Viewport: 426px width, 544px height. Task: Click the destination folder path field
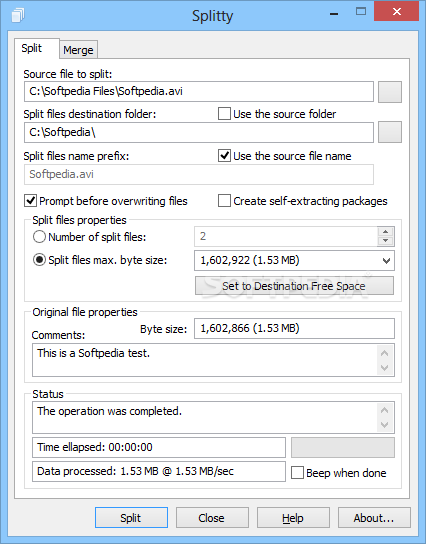click(199, 132)
